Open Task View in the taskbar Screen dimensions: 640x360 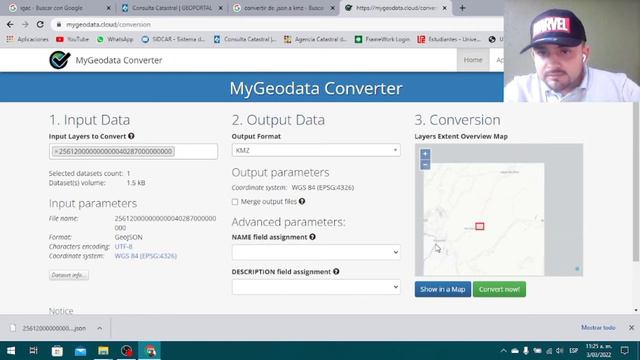(33, 351)
